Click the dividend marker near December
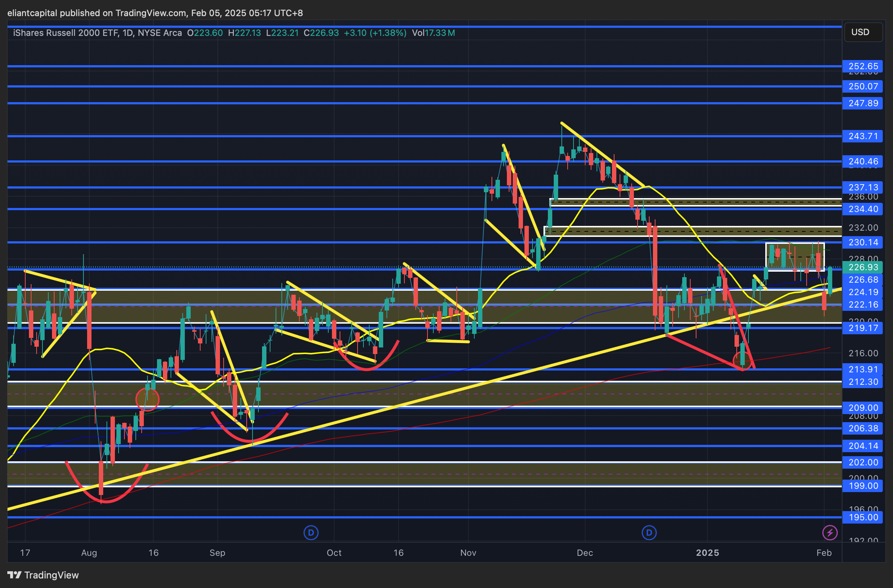This screenshot has height=588, width=893. [x=649, y=532]
